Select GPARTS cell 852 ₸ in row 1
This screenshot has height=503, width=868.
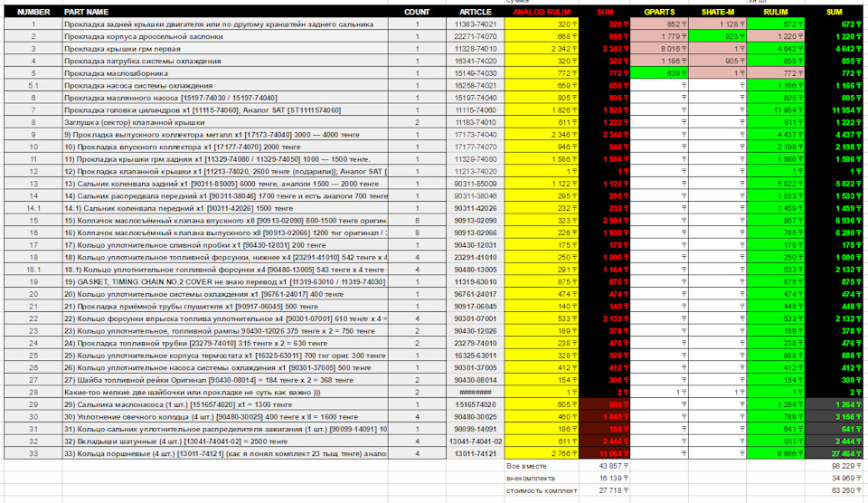(659, 24)
